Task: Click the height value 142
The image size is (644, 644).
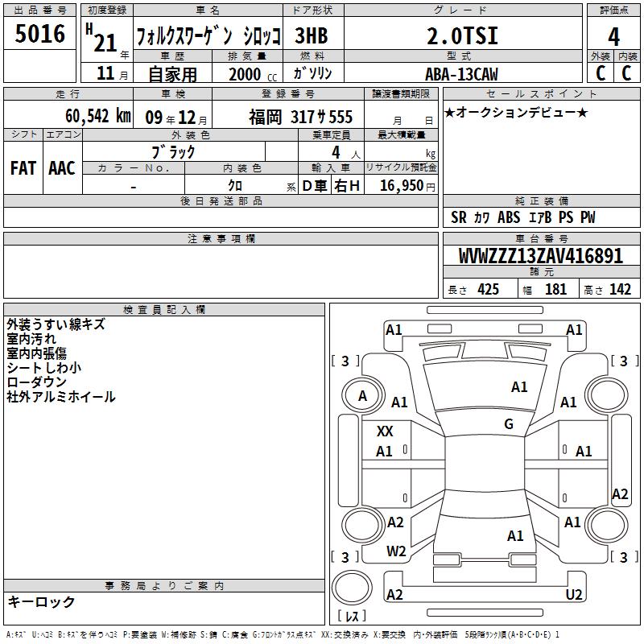Action: coord(620,290)
